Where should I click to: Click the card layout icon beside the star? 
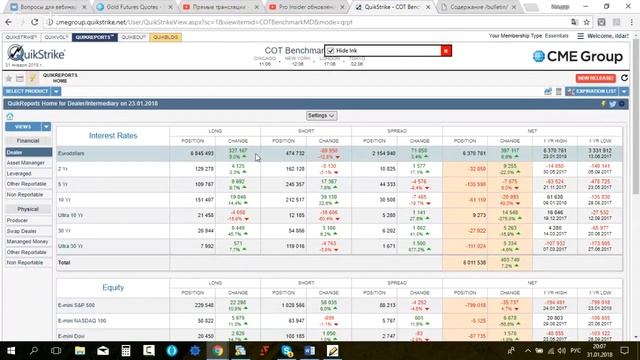pyautogui.click(x=20, y=78)
